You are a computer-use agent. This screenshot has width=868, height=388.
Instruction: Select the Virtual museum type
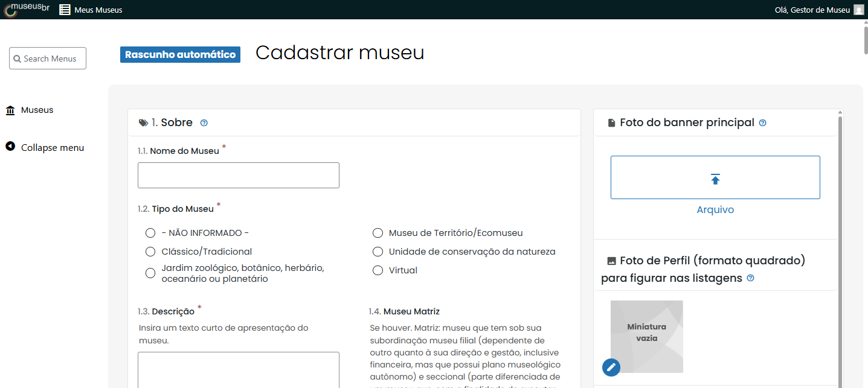[378, 270]
